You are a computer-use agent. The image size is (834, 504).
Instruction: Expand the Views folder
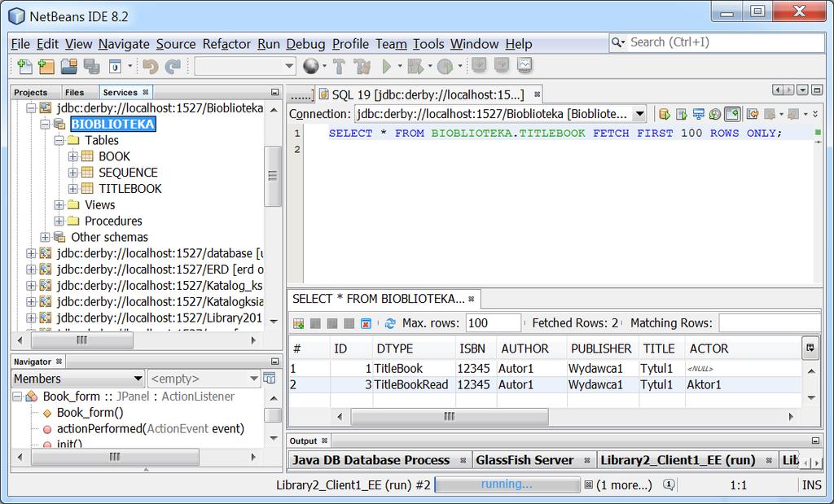[x=59, y=205]
